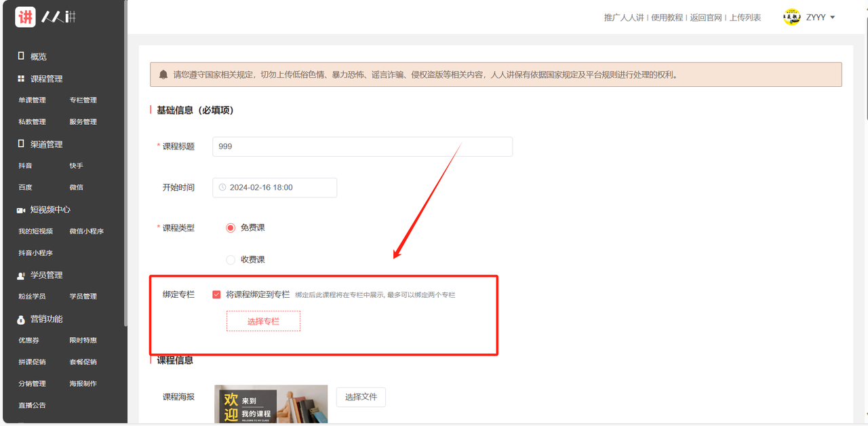
Task: Click the 学员管理 people icon
Action: [21, 275]
